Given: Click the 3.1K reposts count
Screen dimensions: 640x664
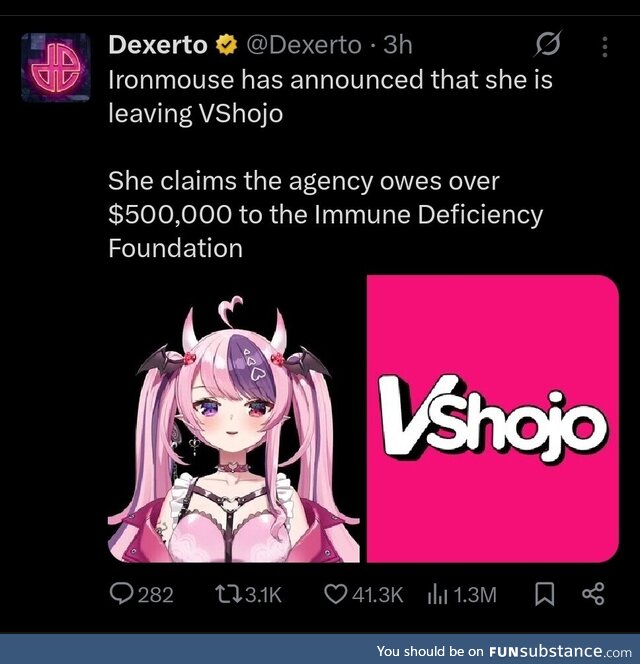Looking at the screenshot, I should tap(263, 595).
